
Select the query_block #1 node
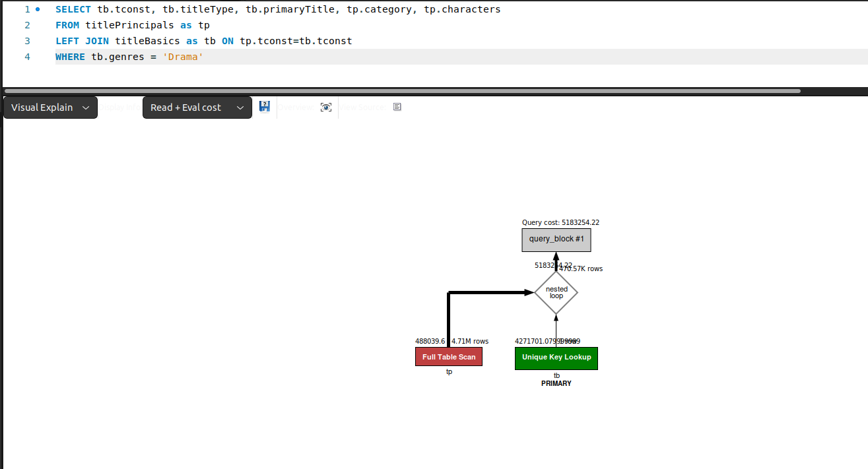click(556, 239)
